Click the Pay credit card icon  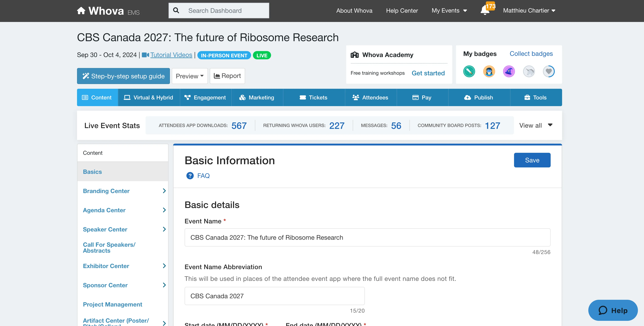pyautogui.click(x=415, y=97)
